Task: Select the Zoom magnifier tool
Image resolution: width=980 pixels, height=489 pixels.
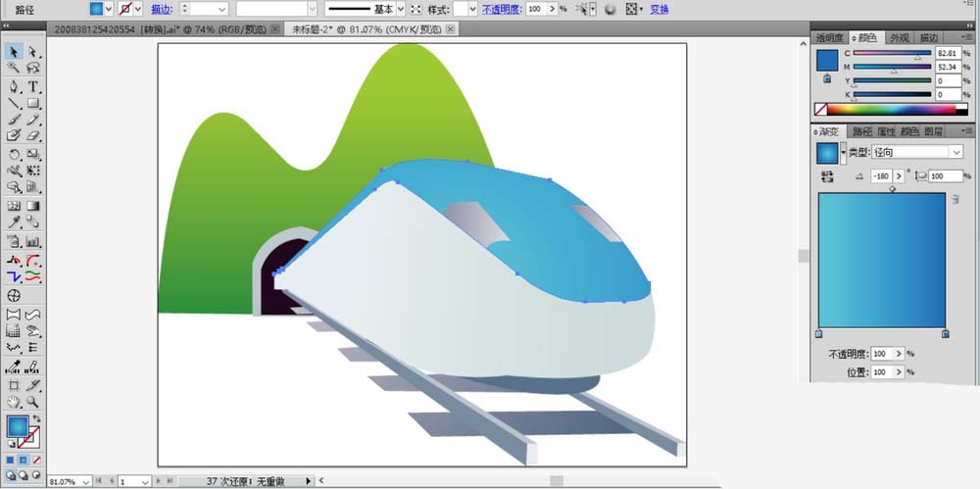Action: click(x=33, y=402)
